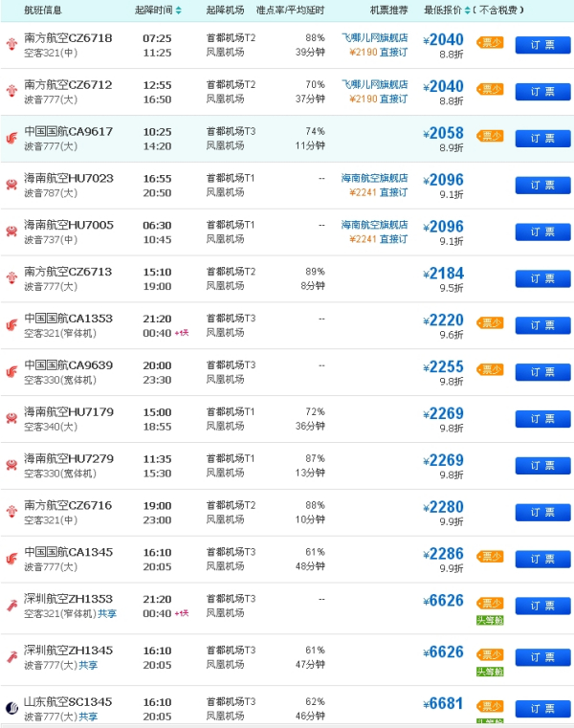
Task: Click 票少 tag on CA9617 row
Action: [491, 136]
